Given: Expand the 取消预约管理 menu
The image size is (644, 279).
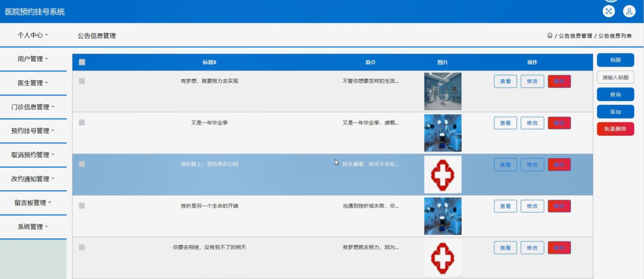Looking at the screenshot, I should click(33, 154).
